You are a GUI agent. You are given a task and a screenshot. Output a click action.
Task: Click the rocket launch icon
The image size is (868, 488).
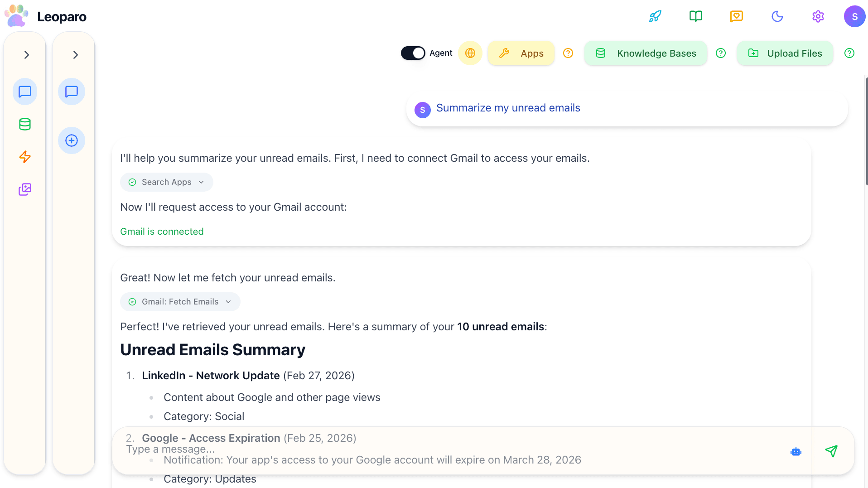click(x=655, y=16)
